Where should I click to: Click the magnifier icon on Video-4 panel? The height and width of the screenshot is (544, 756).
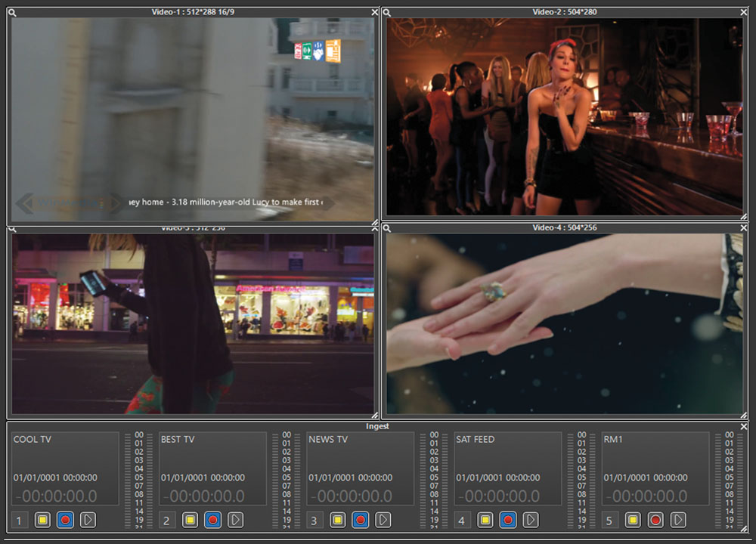click(x=386, y=227)
